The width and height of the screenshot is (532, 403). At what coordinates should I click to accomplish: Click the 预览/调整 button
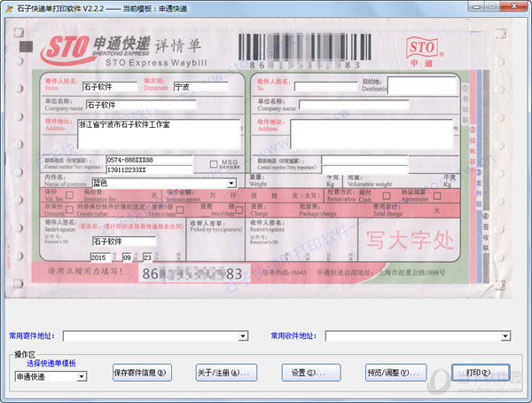[x=395, y=373]
